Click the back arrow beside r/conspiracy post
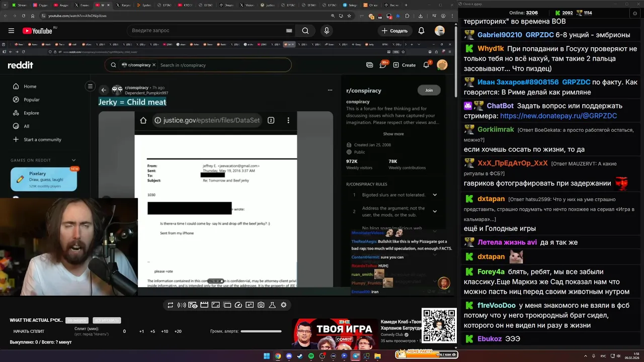This screenshot has width=644, height=362. tap(104, 90)
